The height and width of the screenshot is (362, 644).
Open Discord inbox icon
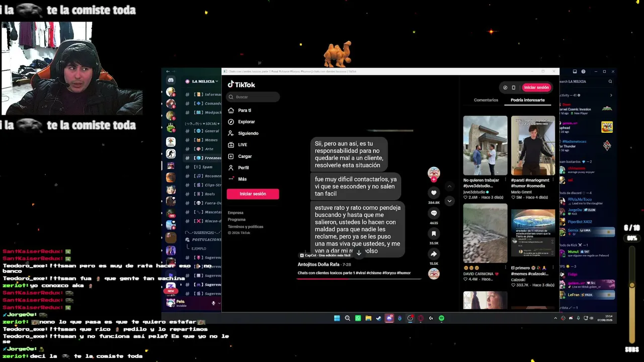pyautogui.click(x=575, y=71)
